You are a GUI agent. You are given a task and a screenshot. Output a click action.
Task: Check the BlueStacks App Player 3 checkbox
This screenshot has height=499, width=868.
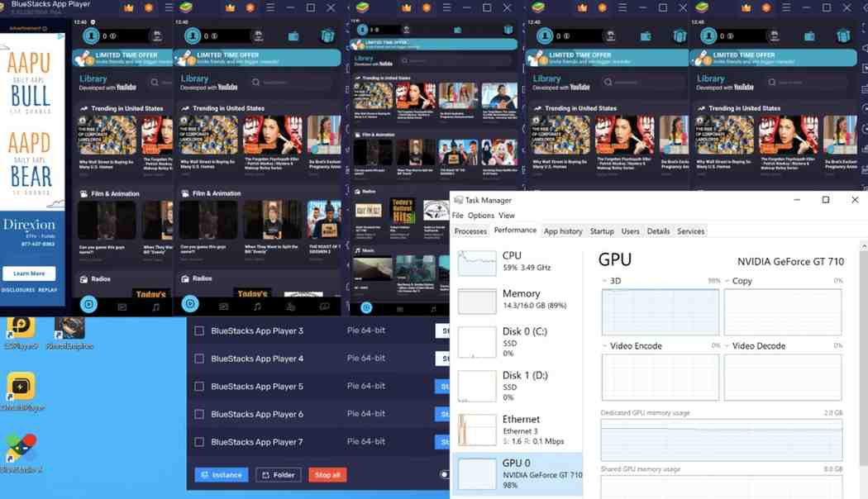pos(199,330)
